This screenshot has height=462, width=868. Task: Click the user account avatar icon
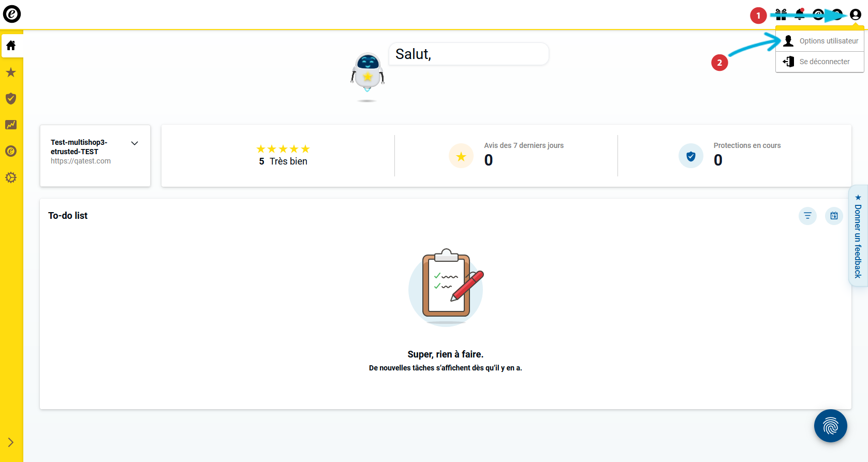point(856,14)
